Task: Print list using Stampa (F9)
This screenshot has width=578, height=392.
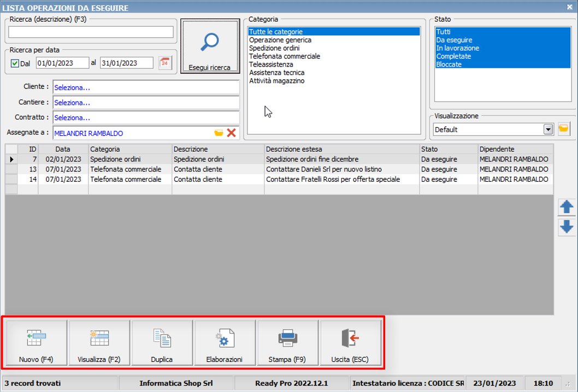Action: [287, 343]
